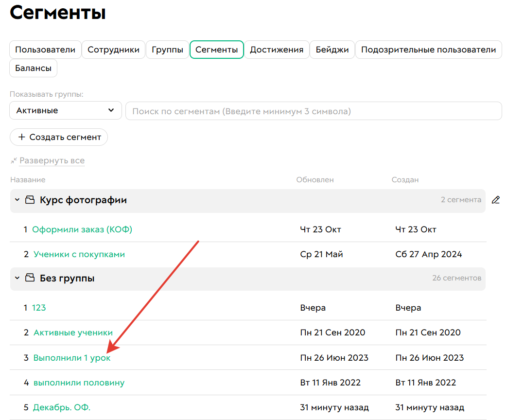Open the Подозрительные пользователи tab

point(428,50)
